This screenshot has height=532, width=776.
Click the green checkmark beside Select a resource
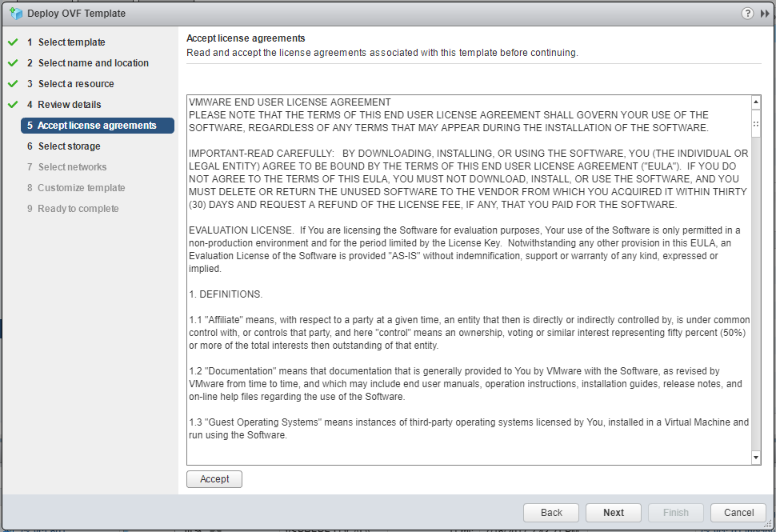tap(13, 83)
